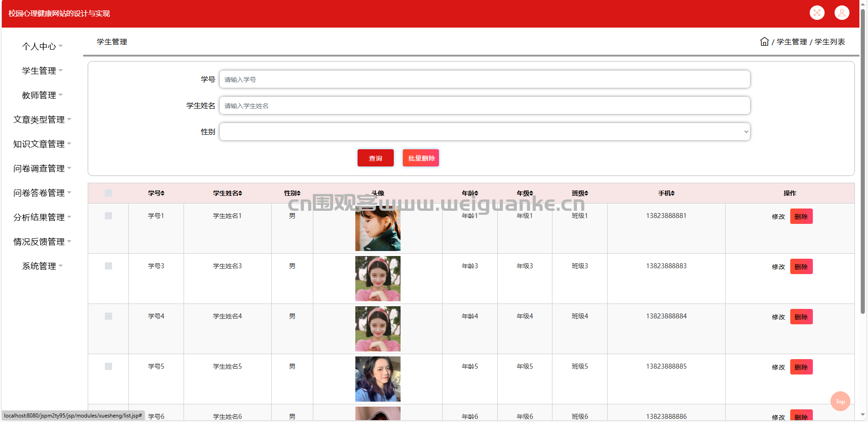Click the site title 校园心理健康网站的设计与实现
This screenshot has height=422, width=868.
pos(59,14)
